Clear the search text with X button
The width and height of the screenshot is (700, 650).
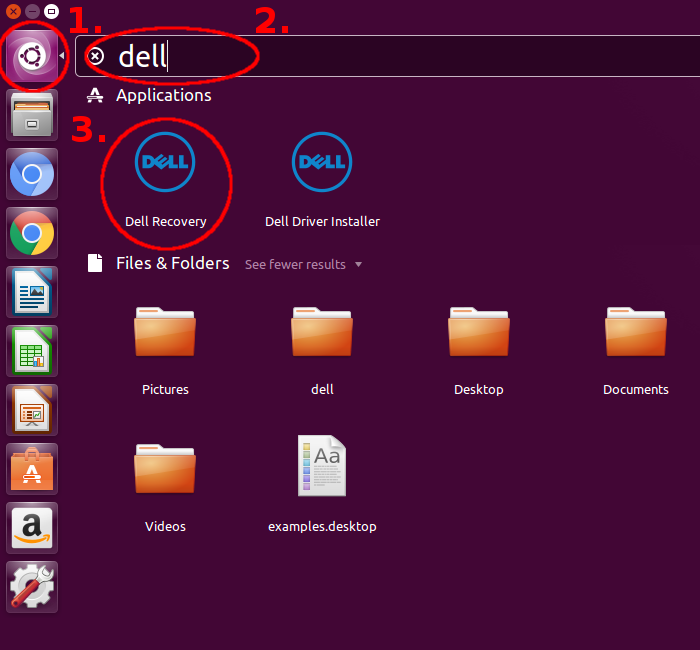point(95,57)
